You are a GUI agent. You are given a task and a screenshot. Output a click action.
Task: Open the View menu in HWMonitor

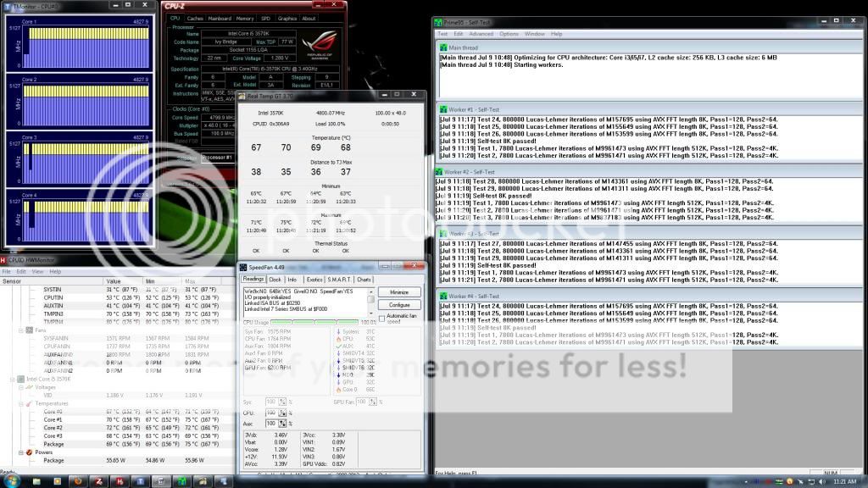37,272
